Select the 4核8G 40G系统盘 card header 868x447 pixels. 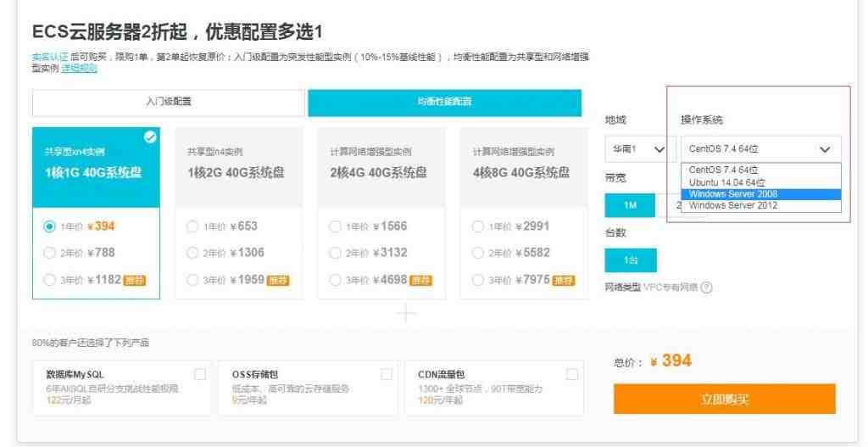click(524, 167)
